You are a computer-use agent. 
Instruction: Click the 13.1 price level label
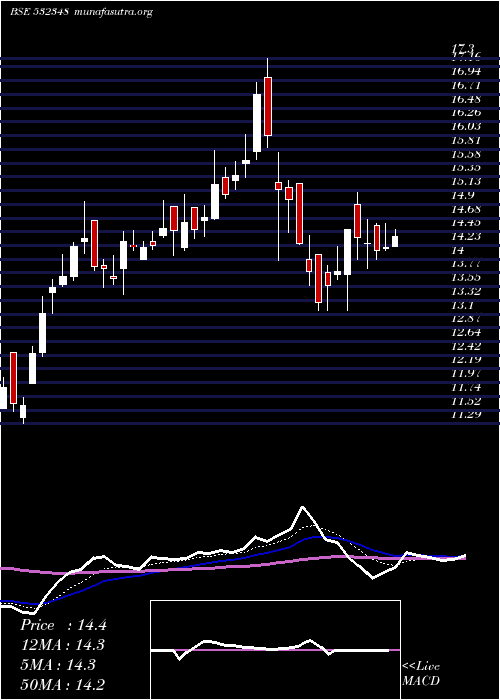click(x=463, y=305)
